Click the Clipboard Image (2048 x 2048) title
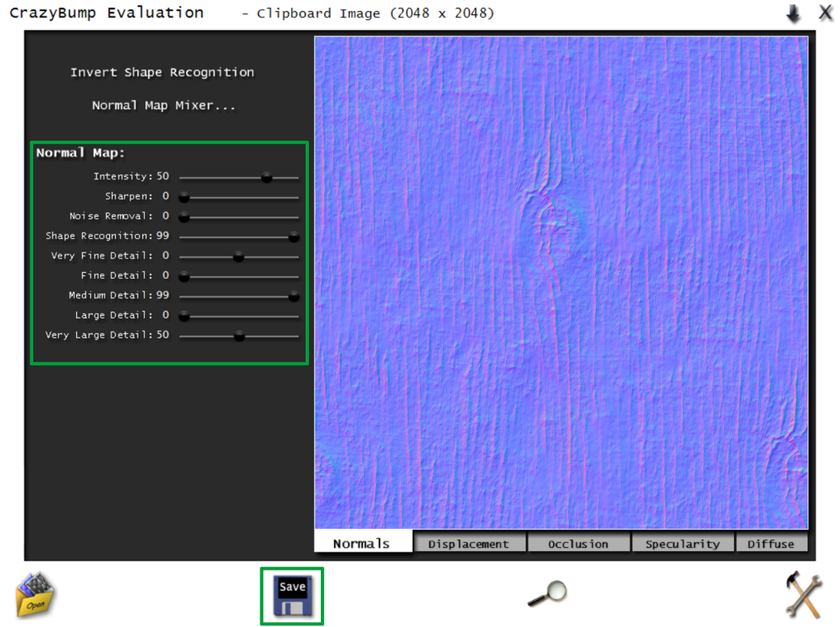This screenshot has height=627, width=840. point(375,13)
